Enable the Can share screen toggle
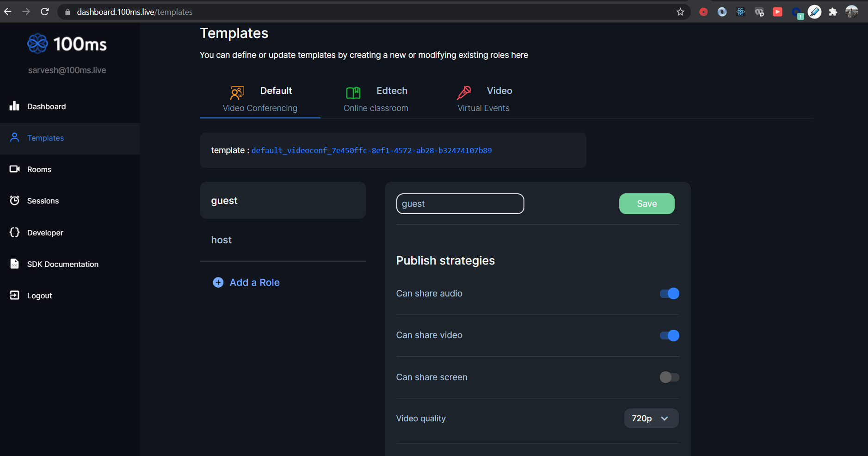Screen dimensions: 868x456 pos(669,377)
